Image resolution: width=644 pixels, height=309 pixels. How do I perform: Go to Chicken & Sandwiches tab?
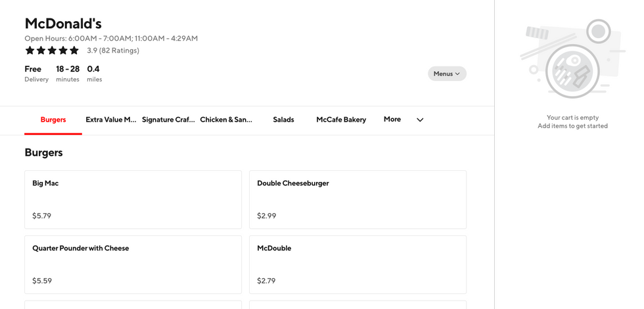(x=226, y=120)
